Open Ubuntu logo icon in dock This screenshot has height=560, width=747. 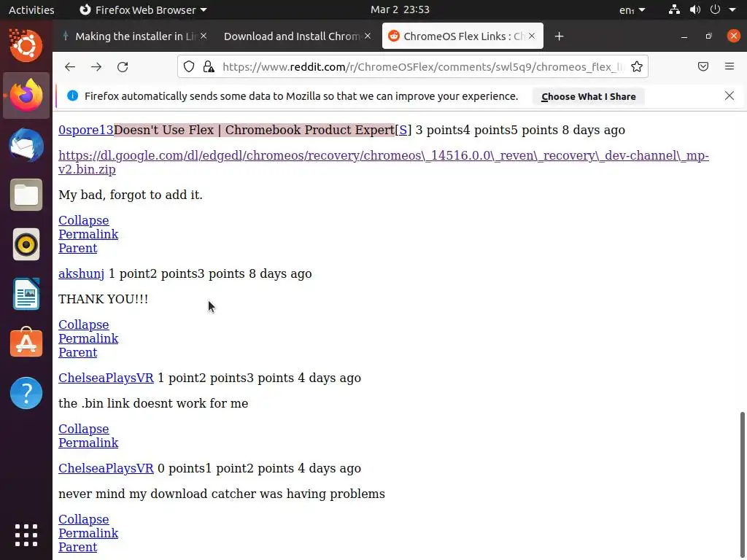point(26,46)
